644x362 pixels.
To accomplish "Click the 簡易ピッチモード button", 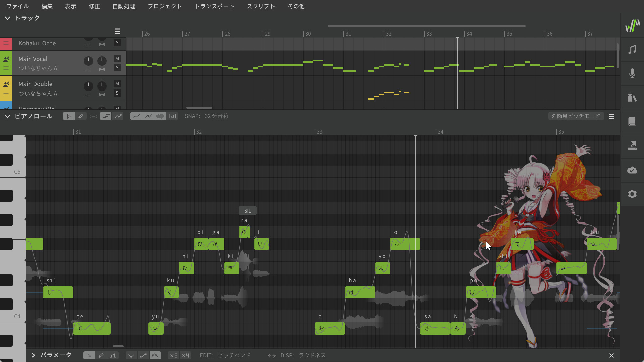I will [x=576, y=116].
